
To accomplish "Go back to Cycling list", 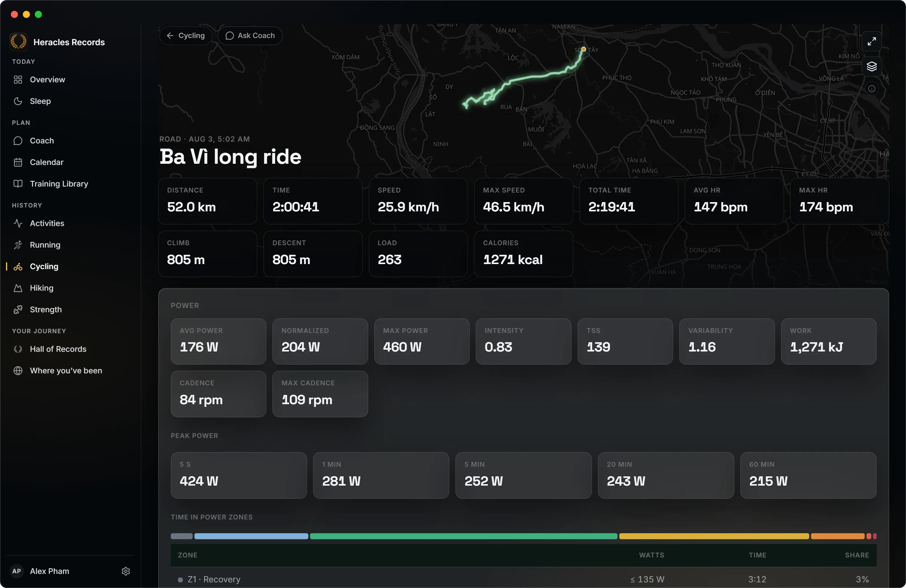I will (186, 36).
